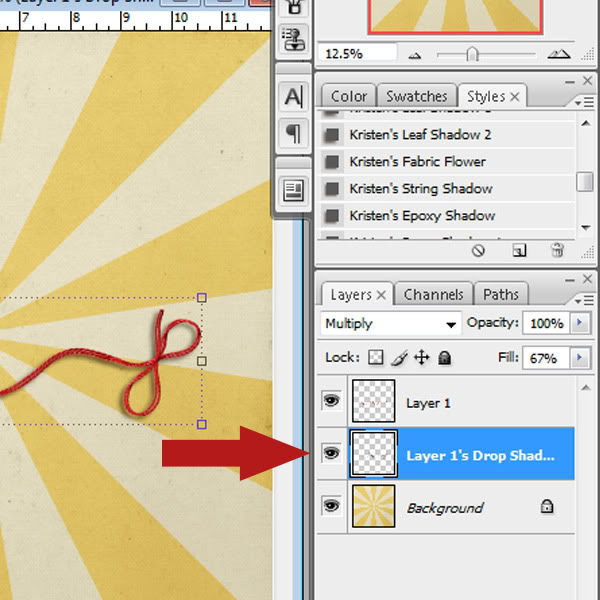
Task: Collapse the Layers panel group
Action: pos(570,280)
